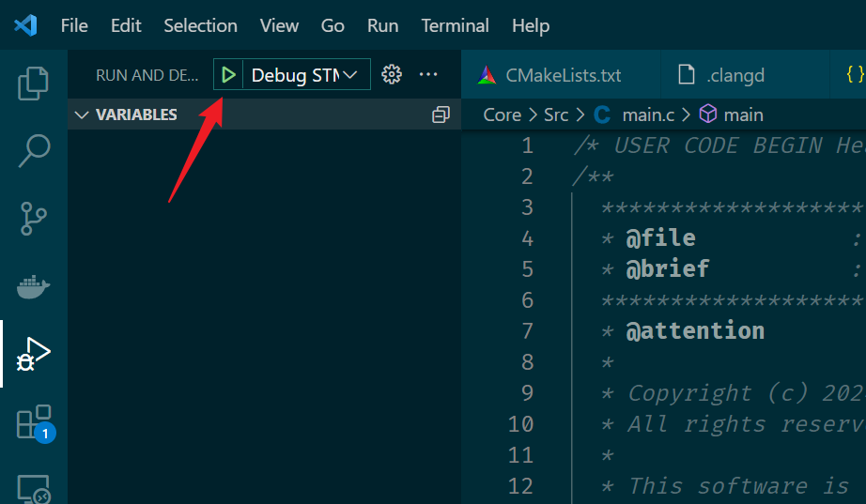Open the Explorer view in activity bar

point(34,84)
